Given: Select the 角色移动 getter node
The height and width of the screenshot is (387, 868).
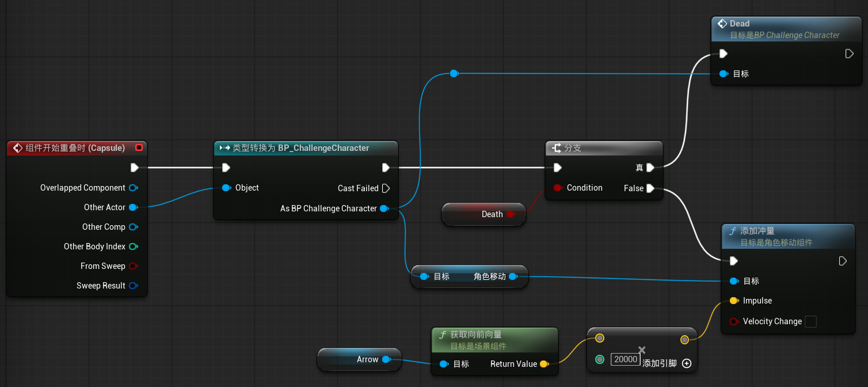Looking at the screenshot, I should 469,276.
